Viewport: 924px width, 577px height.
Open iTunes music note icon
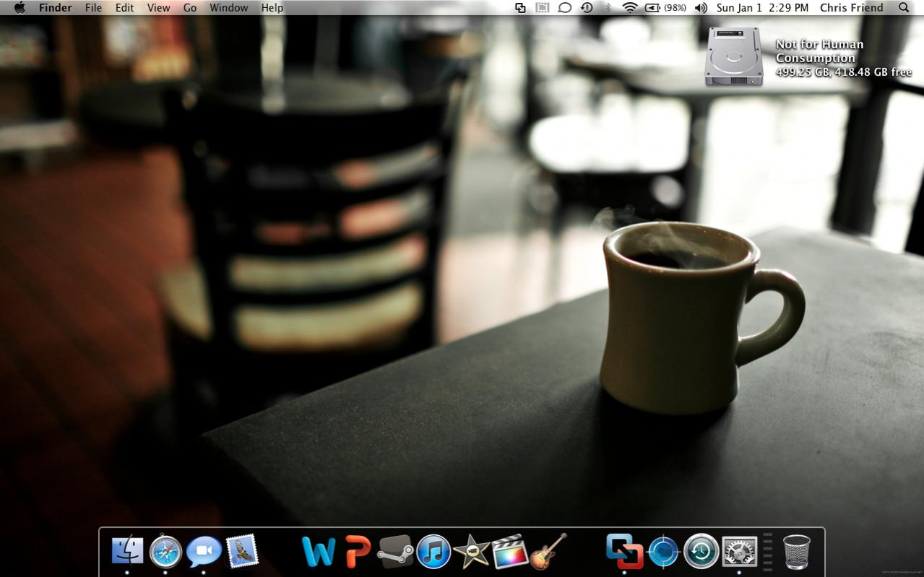coord(433,552)
